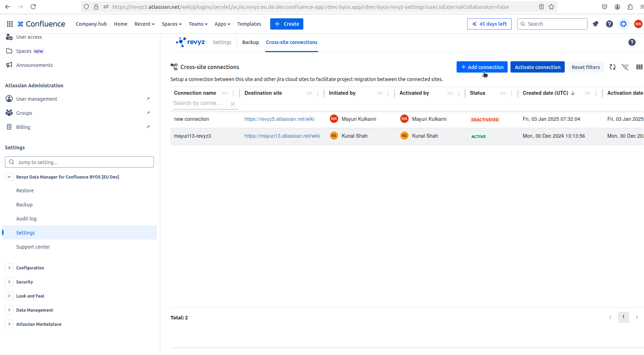The height and width of the screenshot is (355, 644).
Task: Open the column chooser icon
Action: click(x=639, y=67)
